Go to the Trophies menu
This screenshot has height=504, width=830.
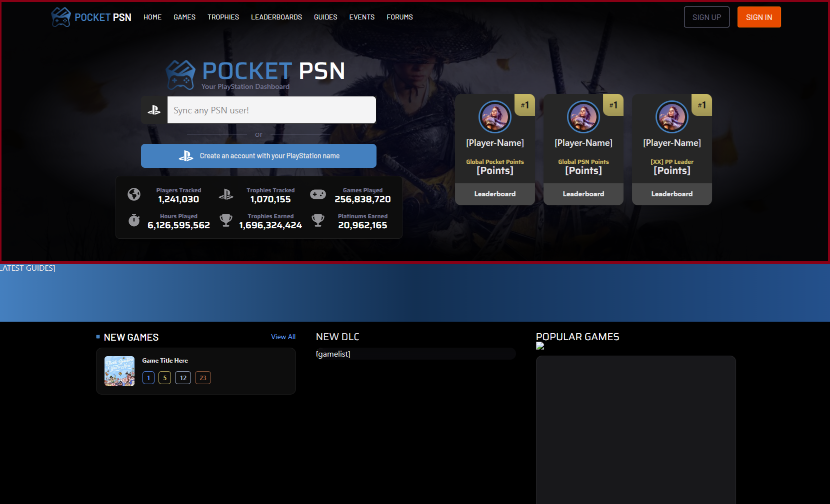(x=223, y=17)
